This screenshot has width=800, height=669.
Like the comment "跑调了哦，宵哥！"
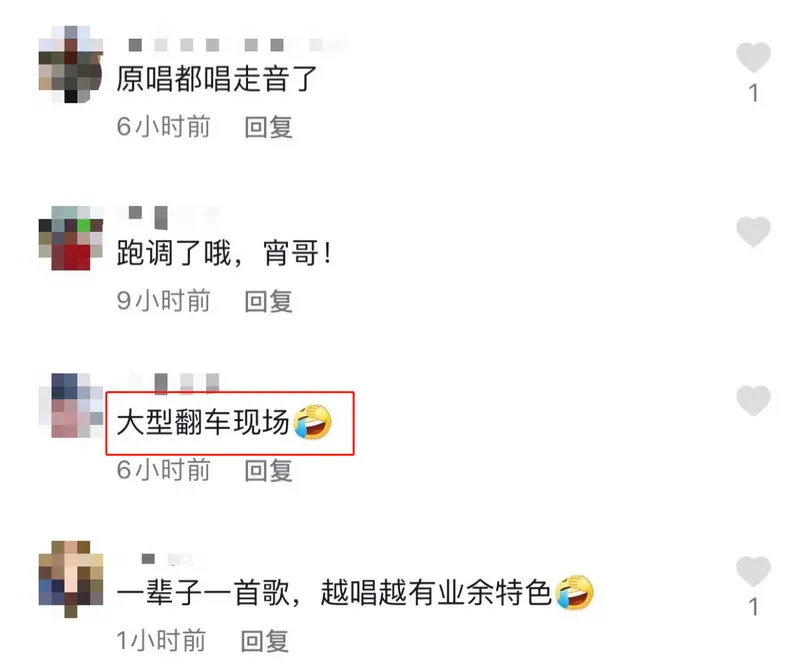pos(753,232)
